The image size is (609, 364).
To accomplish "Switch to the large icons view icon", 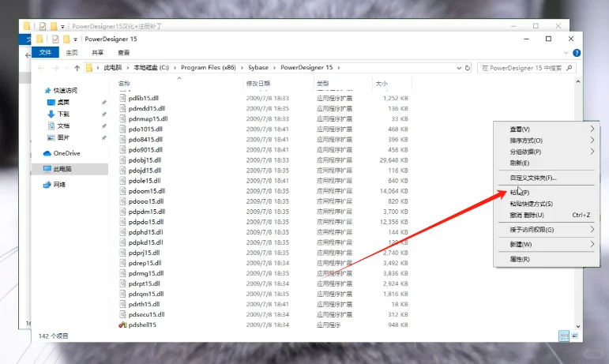I will [575, 336].
